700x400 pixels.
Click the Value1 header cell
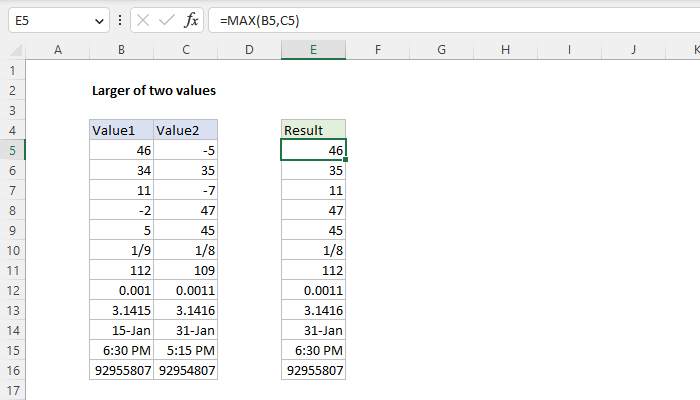121,130
